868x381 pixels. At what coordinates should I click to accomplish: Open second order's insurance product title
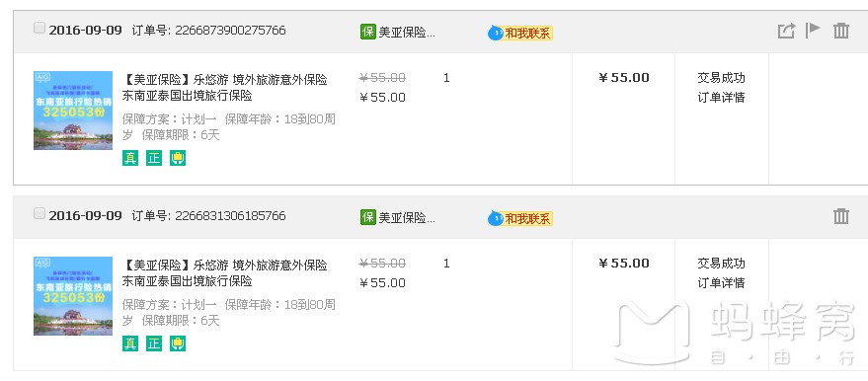(x=224, y=273)
